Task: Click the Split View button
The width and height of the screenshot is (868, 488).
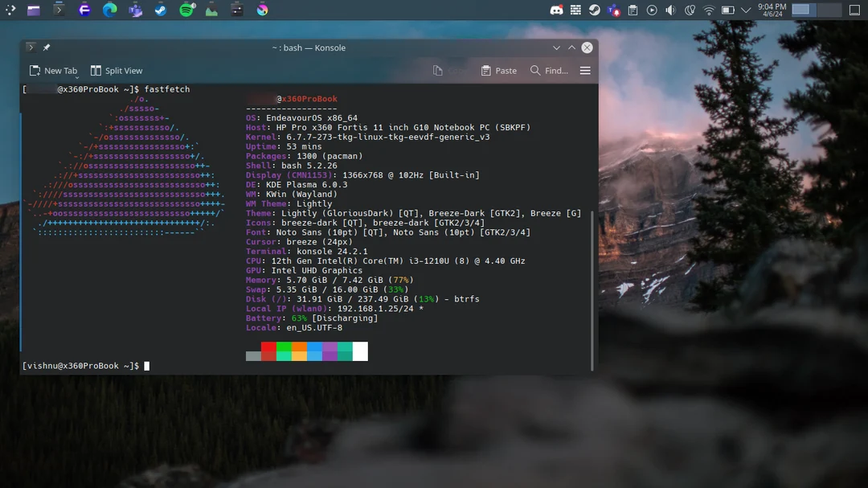Action: click(x=116, y=71)
